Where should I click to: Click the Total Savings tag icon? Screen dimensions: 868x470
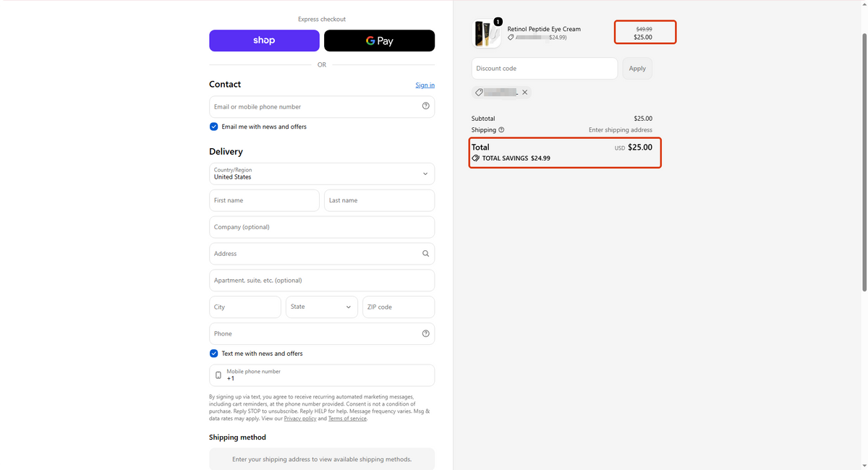click(475, 158)
